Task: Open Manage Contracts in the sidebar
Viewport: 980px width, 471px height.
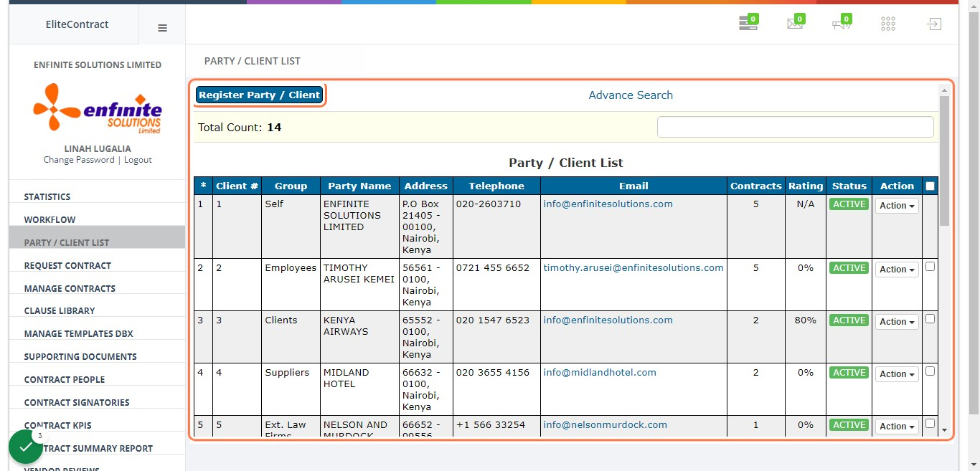Action: [x=70, y=288]
